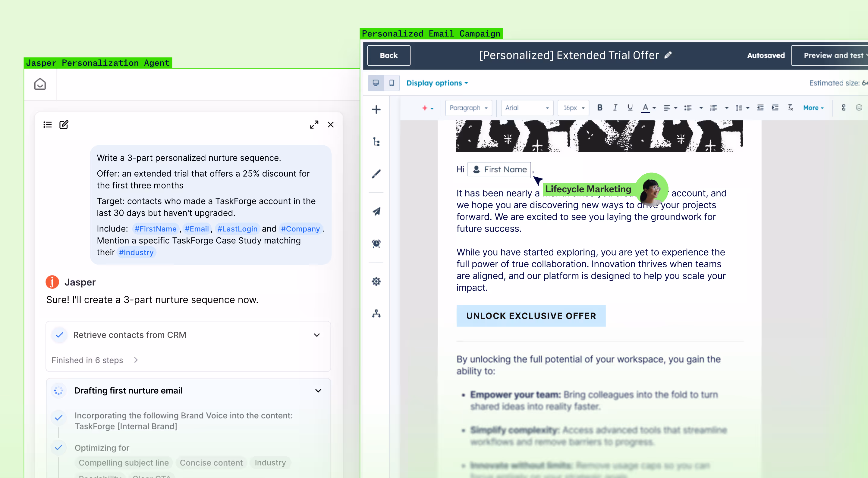The width and height of the screenshot is (868, 478).
Task: Open the Paragraph style menu
Action: click(x=468, y=108)
